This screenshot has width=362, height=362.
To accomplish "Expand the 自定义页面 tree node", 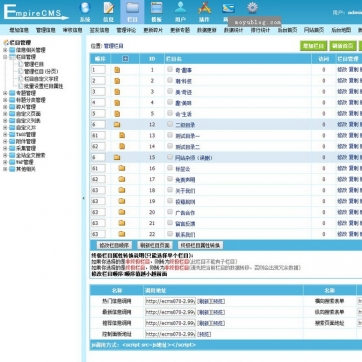I will pos(5,114).
